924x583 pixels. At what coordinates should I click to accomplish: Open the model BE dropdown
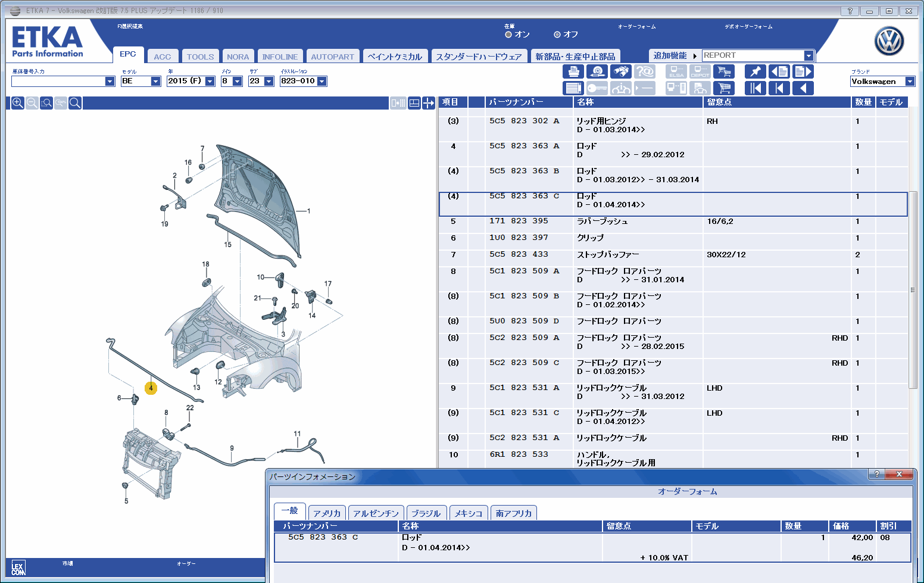[x=155, y=82]
